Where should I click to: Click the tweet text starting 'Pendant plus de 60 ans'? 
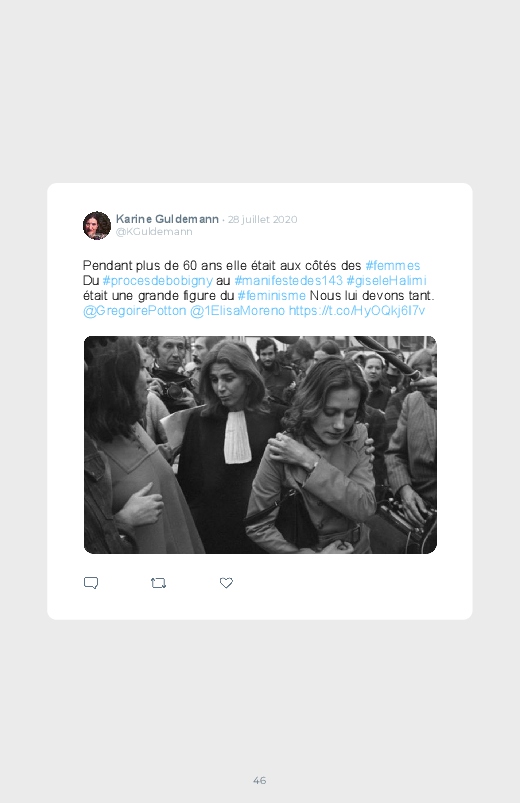click(x=259, y=288)
